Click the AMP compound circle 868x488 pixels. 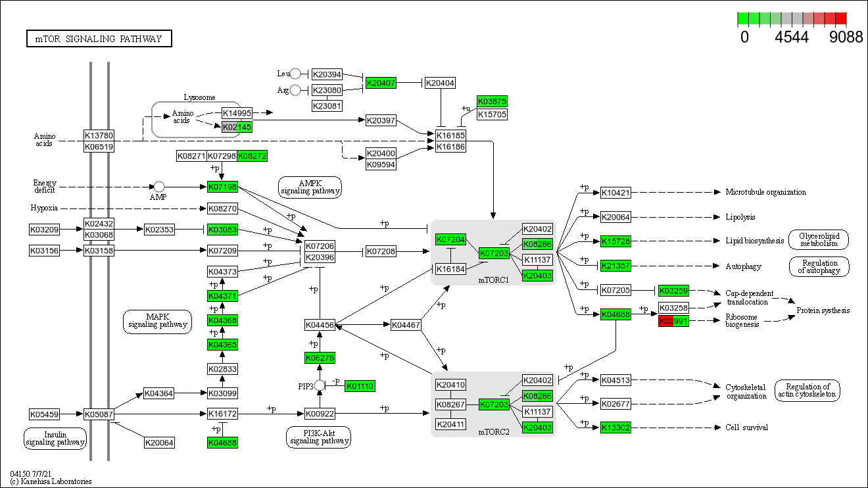point(158,187)
